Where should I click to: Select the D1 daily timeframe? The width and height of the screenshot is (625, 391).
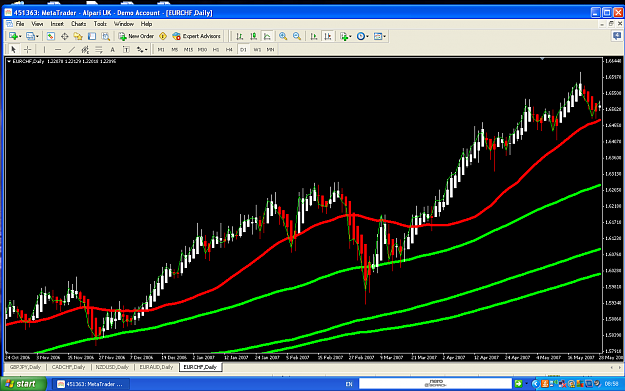(243, 49)
